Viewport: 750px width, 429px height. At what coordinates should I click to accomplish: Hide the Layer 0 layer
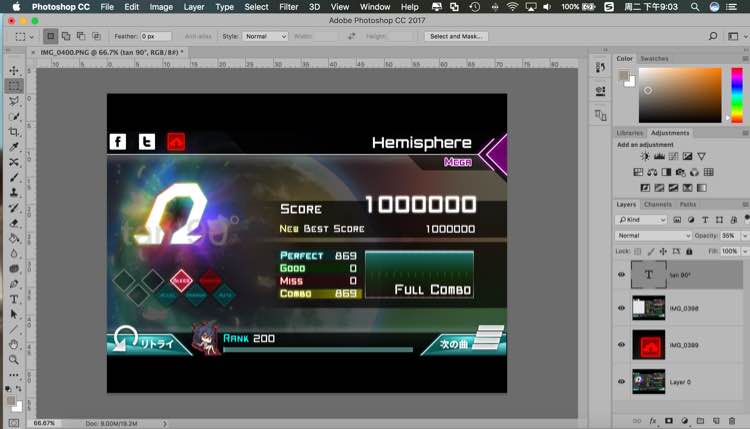(x=621, y=381)
